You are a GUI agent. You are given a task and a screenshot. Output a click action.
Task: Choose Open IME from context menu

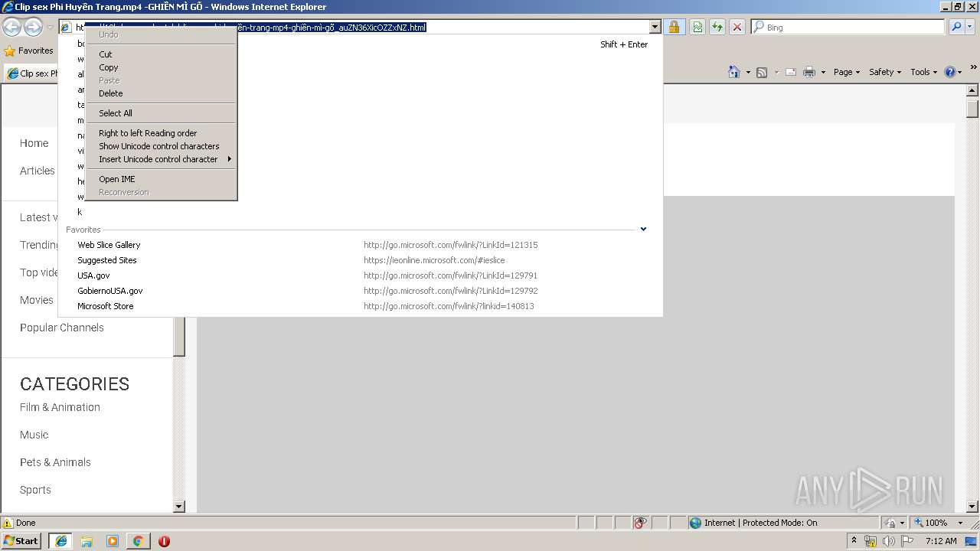(161, 179)
